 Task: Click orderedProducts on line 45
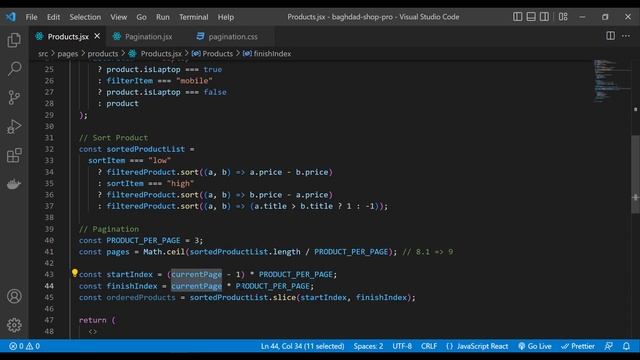tap(141, 298)
